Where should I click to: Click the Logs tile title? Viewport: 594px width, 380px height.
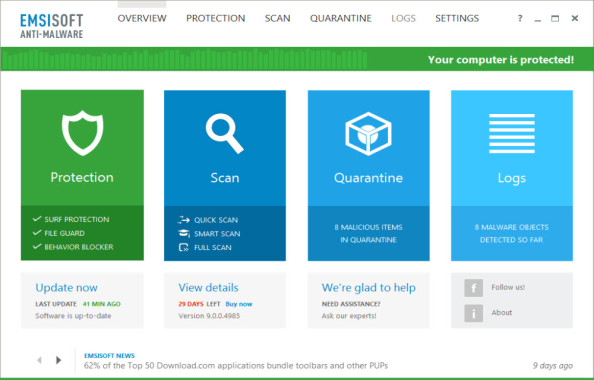click(511, 178)
